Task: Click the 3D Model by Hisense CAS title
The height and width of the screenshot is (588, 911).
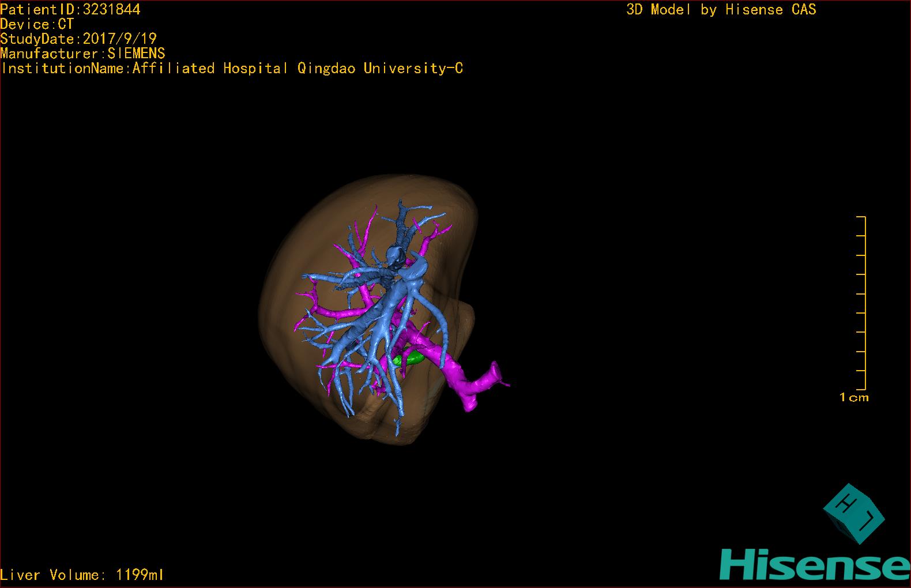Action: [721, 9]
